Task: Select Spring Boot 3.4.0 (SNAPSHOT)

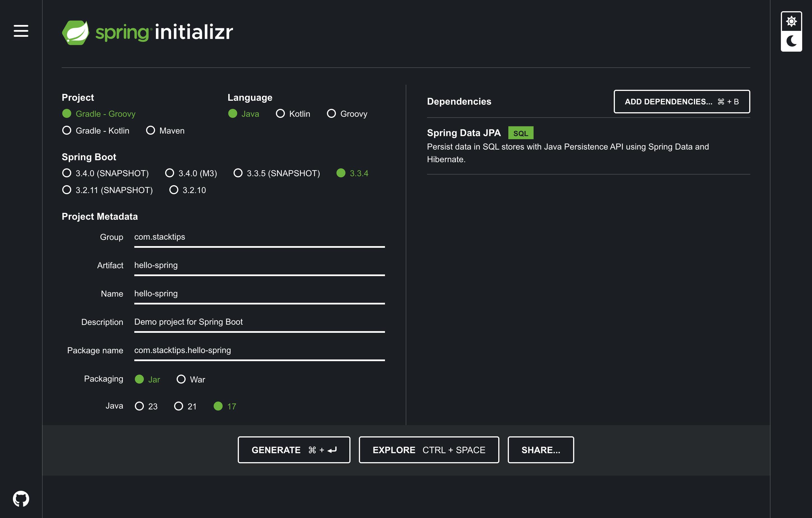Action: (105, 173)
